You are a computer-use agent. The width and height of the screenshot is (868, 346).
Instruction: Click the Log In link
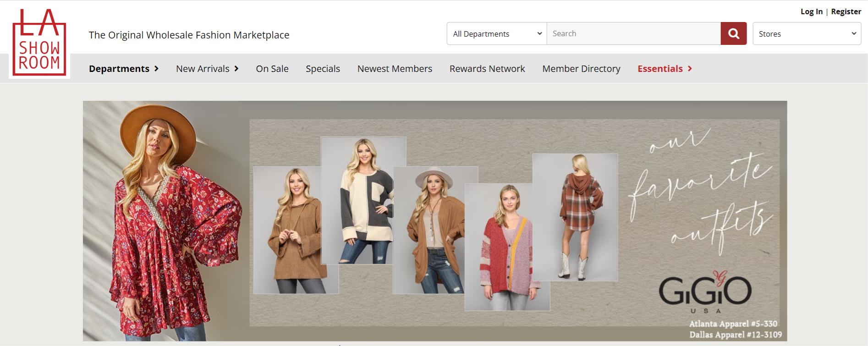tap(811, 11)
